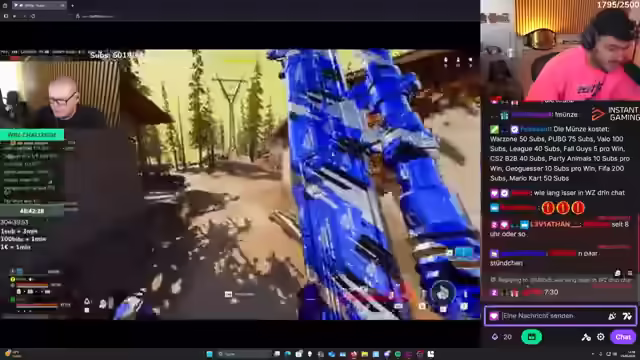This screenshot has height=360, width=640.
Task: Select the active browser tab
Action: [x=39, y=6]
